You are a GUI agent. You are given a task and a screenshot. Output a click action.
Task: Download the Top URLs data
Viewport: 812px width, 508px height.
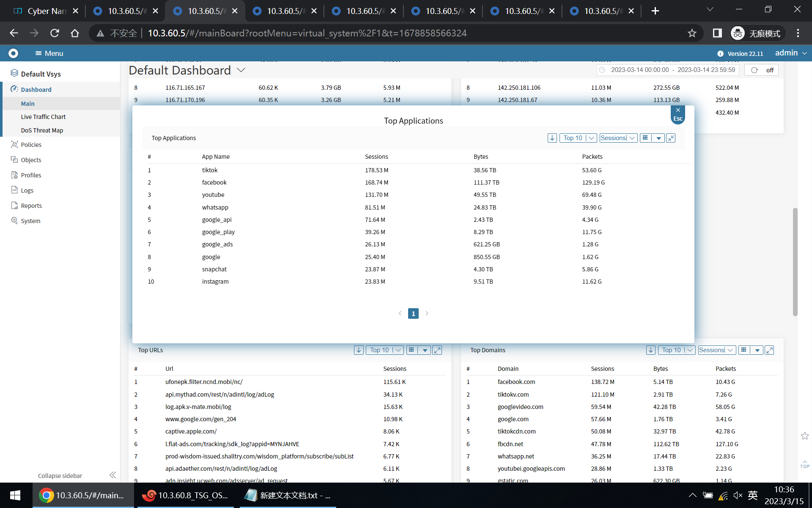pos(359,350)
